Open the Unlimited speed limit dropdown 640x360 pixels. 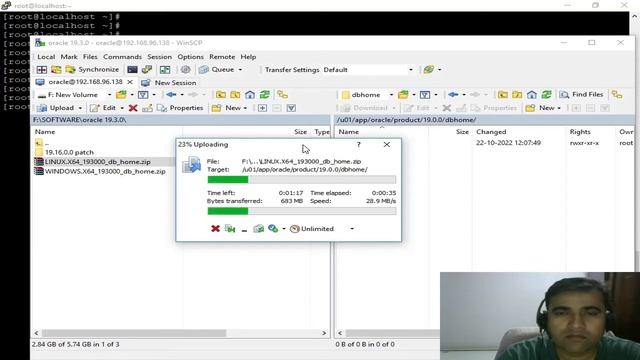pos(352,229)
